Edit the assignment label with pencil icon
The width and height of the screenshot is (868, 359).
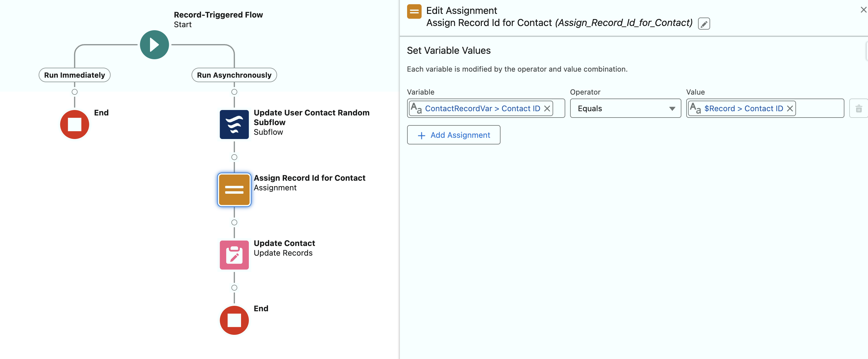(x=703, y=24)
